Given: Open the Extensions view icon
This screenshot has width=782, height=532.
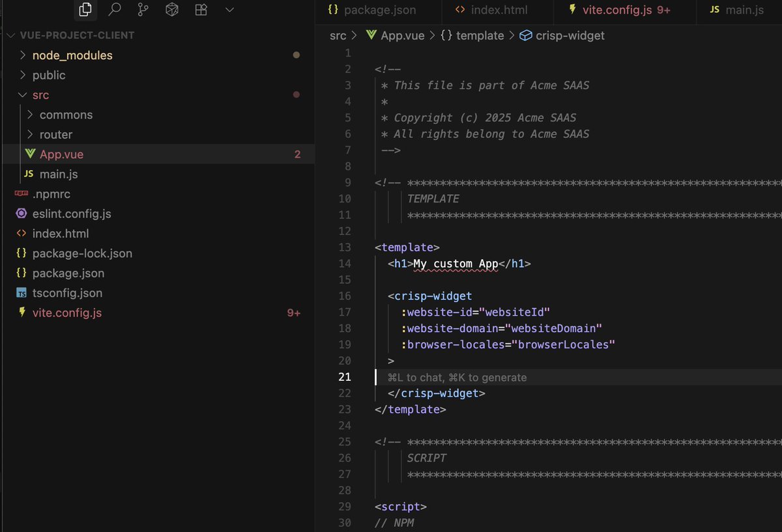Looking at the screenshot, I should coord(201,10).
